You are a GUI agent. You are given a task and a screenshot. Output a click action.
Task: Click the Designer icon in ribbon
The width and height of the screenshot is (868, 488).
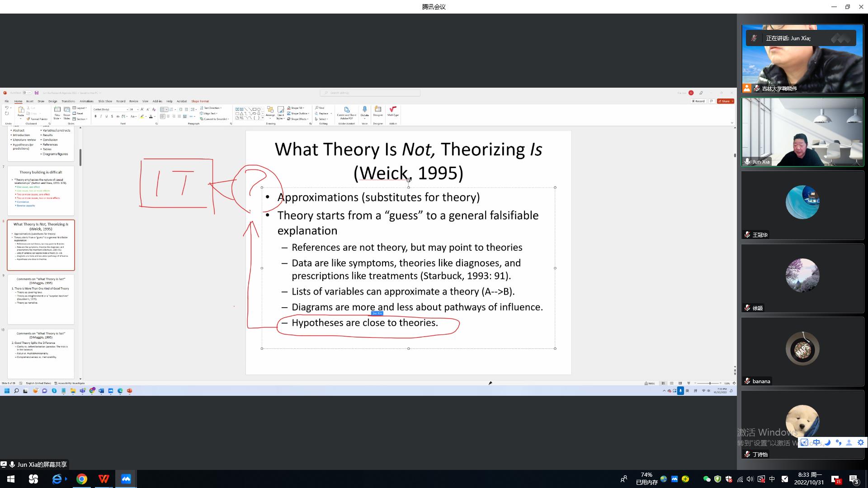[378, 110]
